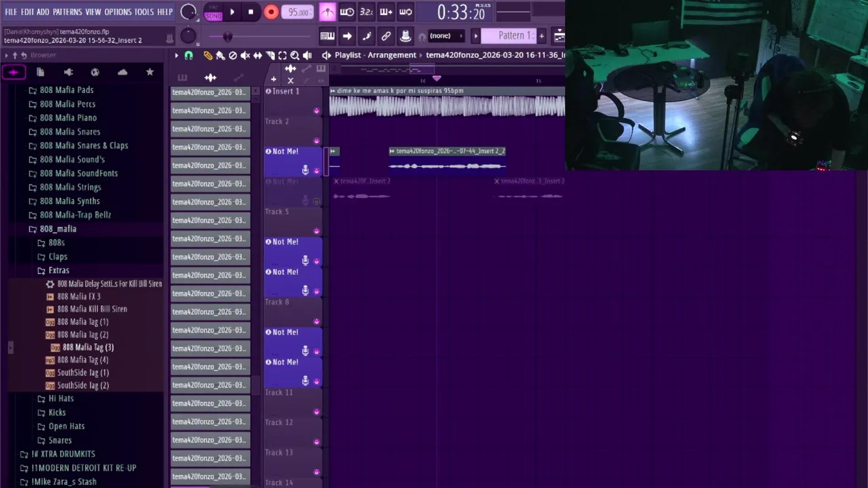
Task: Toggle the metronome button
Action: [x=328, y=12]
